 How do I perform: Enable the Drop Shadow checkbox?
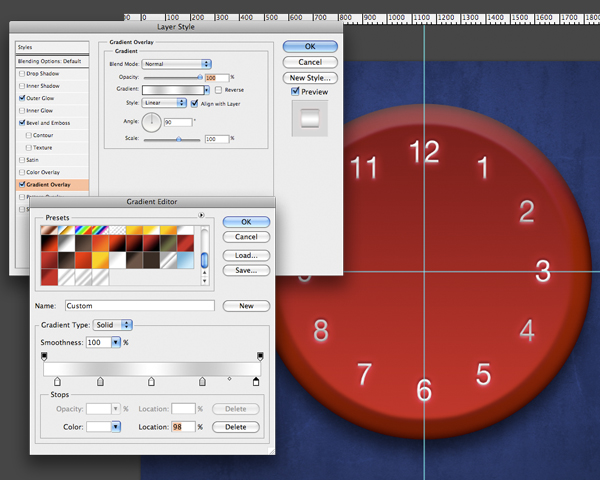[22, 74]
